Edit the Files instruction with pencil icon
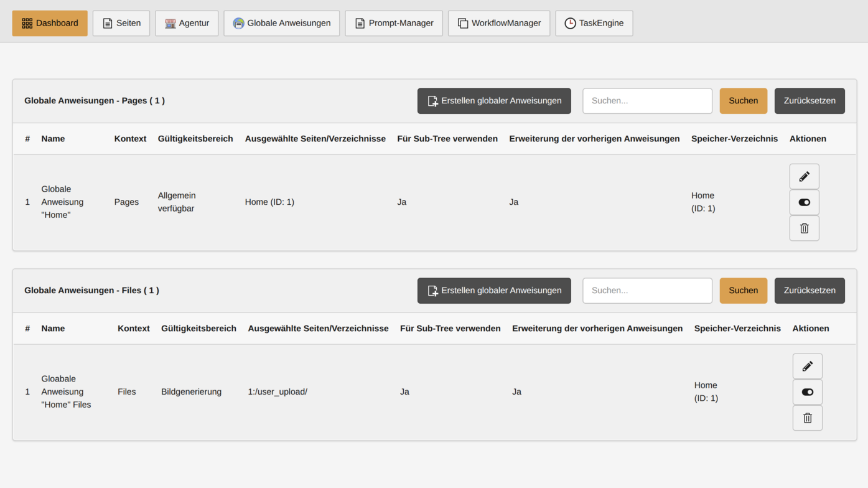The image size is (868, 488). coord(807,367)
